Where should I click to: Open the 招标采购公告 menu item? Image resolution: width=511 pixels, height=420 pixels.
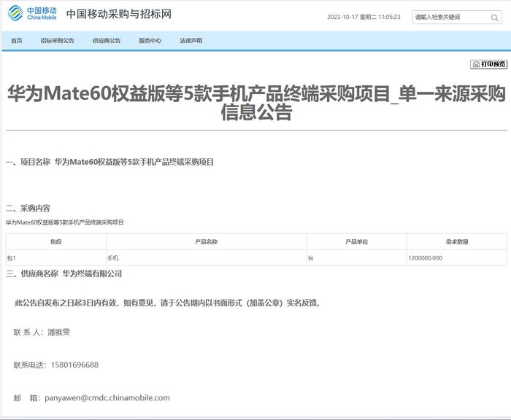tap(58, 41)
